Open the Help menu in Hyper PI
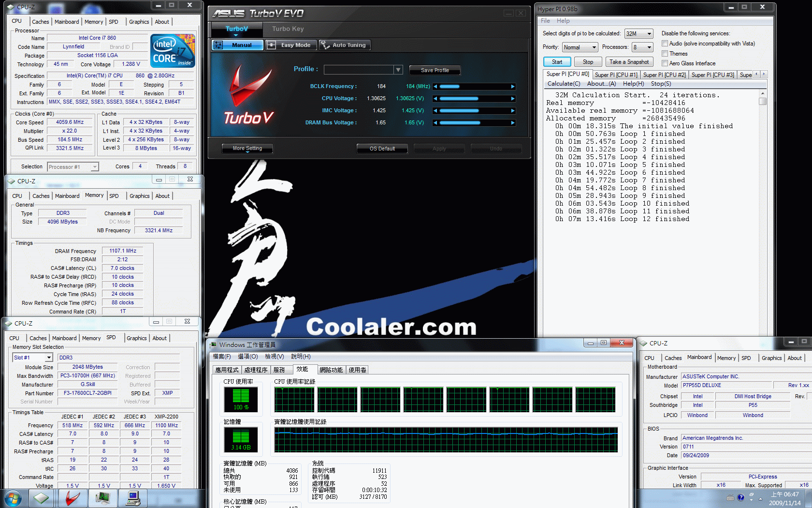Viewport: 812px width, 508px height. click(x=563, y=21)
